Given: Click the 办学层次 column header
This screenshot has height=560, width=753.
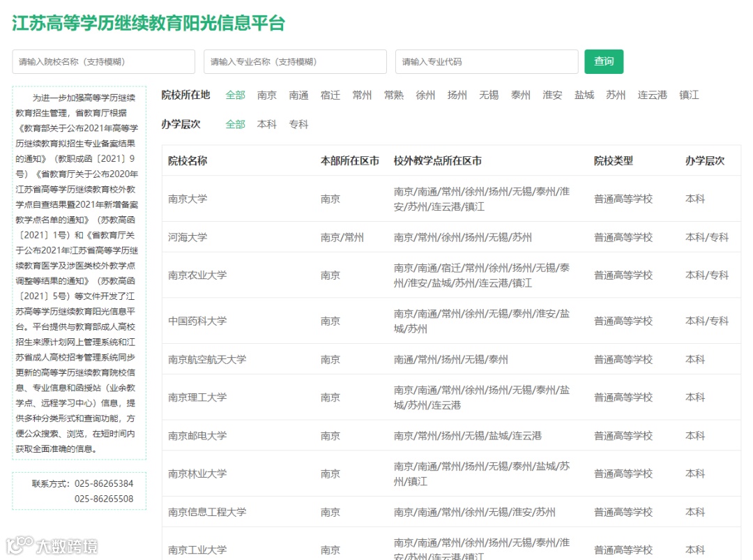Looking at the screenshot, I should pos(704,161).
